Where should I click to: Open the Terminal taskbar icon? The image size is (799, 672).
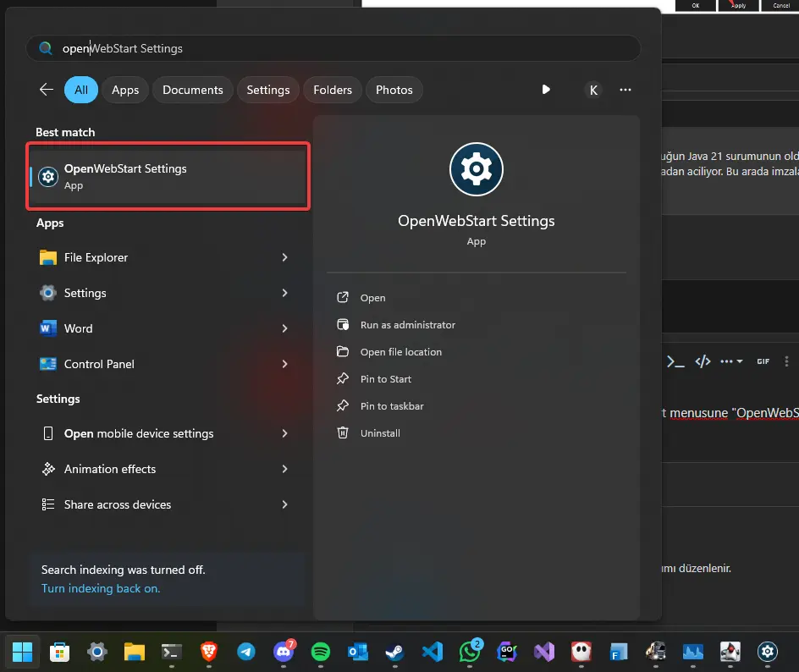coord(172,652)
